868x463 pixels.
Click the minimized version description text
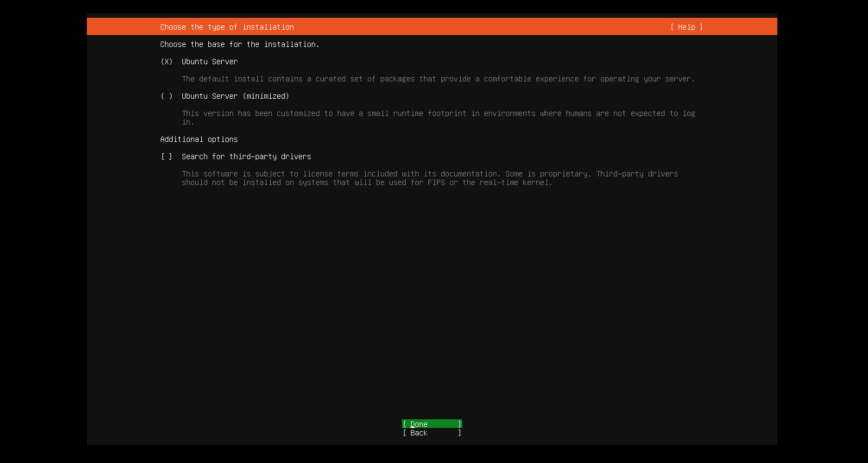click(438, 113)
